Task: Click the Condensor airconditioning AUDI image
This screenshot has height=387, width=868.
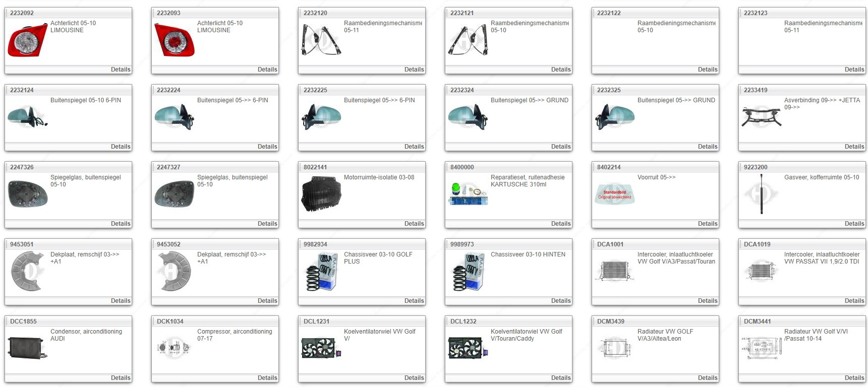Action: pos(28,348)
